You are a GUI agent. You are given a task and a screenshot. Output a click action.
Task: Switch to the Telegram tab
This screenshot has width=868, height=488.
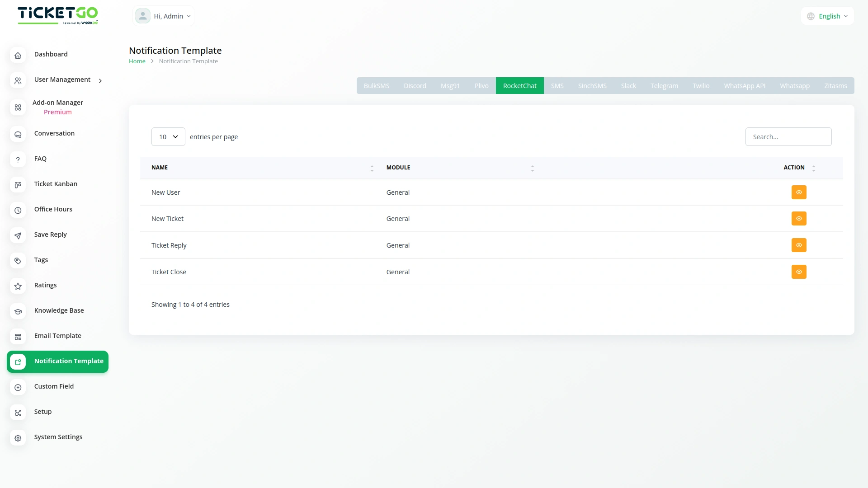pyautogui.click(x=664, y=86)
